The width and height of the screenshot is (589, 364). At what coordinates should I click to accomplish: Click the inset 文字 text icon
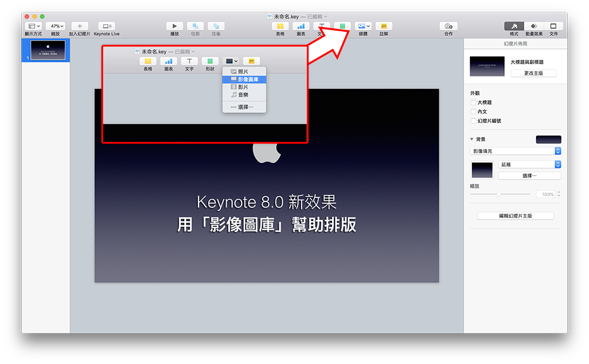click(189, 61)
